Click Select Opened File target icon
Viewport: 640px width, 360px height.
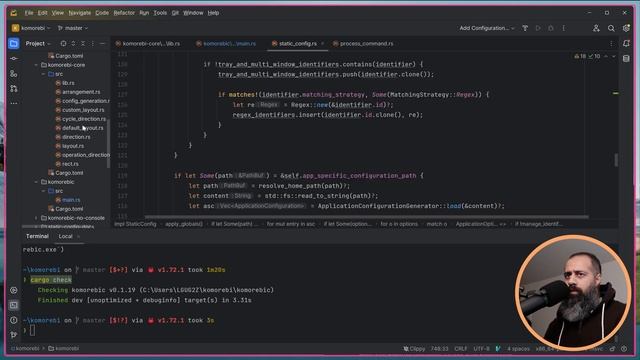tap(63, 43)
